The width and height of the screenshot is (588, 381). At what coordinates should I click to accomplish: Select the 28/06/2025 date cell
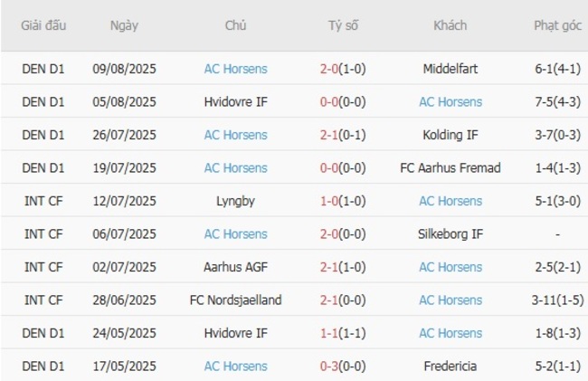click(x=124, y=300)
